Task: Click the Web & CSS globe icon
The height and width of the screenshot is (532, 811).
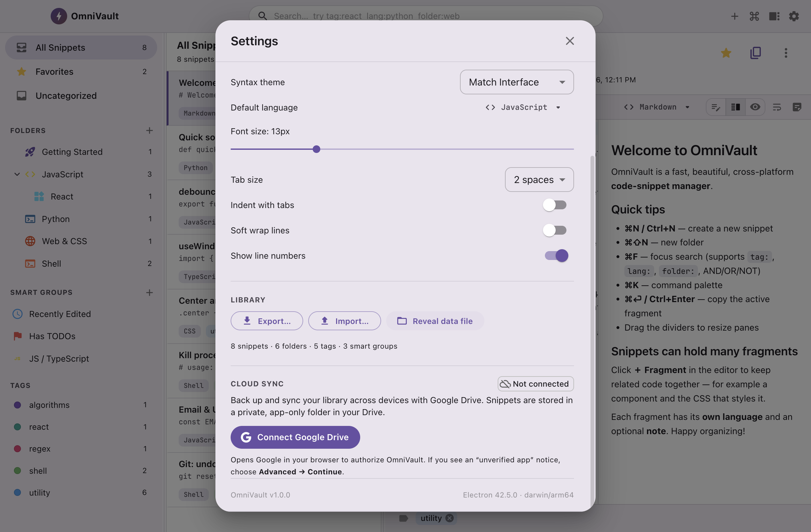Action: (x=30, y=241)
